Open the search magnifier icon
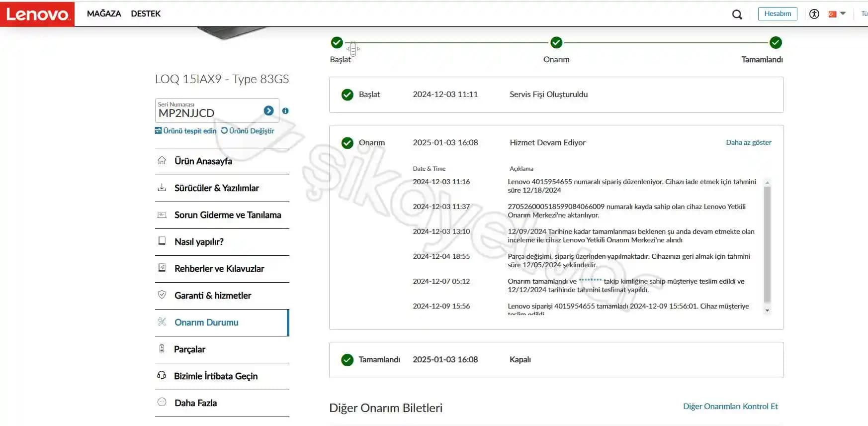The image size is (868, 426). pos(737,14)
